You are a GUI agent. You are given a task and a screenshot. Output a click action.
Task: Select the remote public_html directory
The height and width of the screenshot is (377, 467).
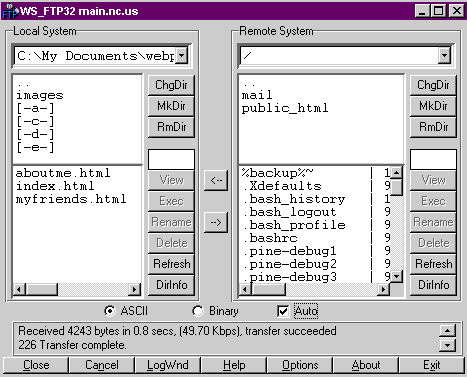(285, 108)
